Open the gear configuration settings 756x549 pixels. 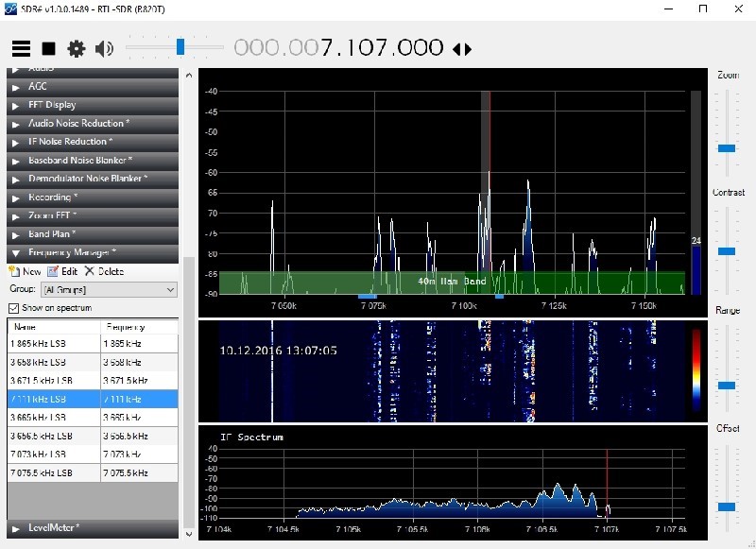coord(77,49)
